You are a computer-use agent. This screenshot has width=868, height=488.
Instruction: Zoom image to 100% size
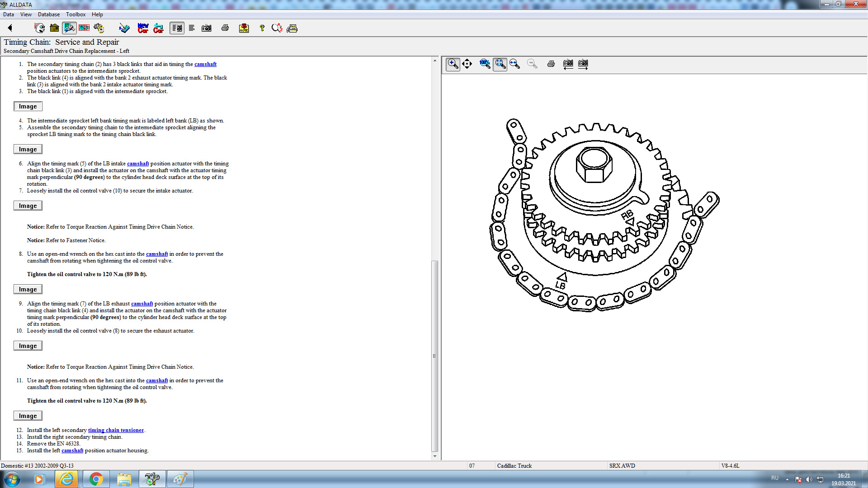point(485,64)
